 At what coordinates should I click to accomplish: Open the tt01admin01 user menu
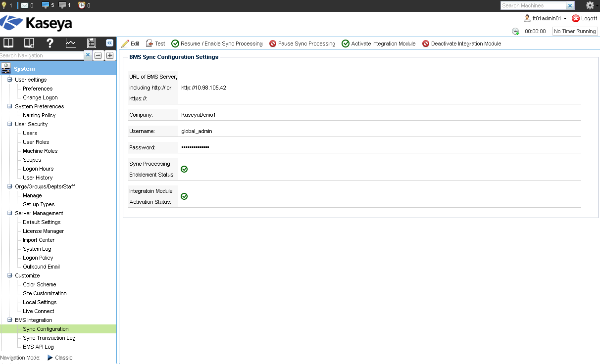click(x=550, y=18)
